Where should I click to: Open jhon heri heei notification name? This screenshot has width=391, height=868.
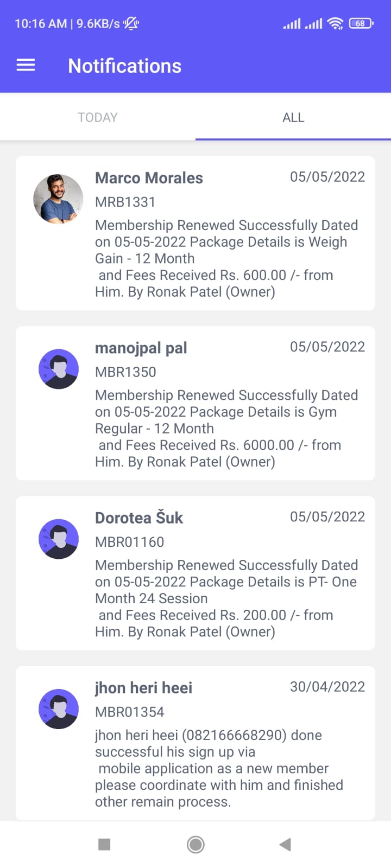pos(143,688)
